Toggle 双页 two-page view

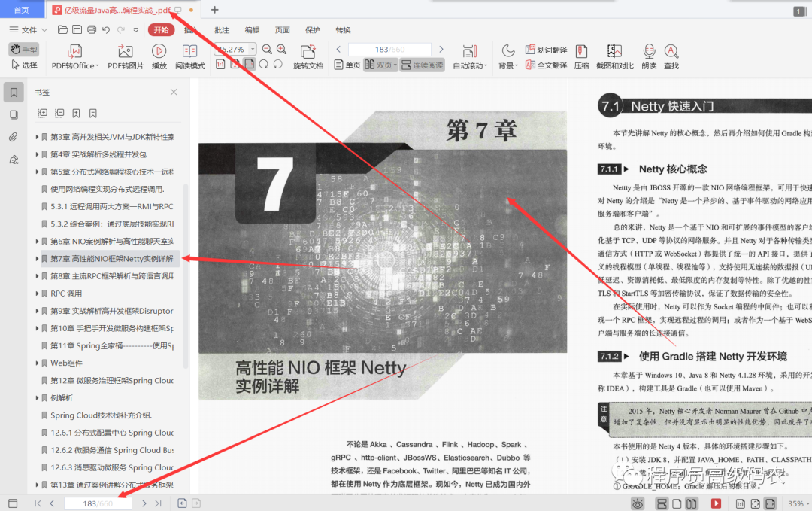[380, 65]
